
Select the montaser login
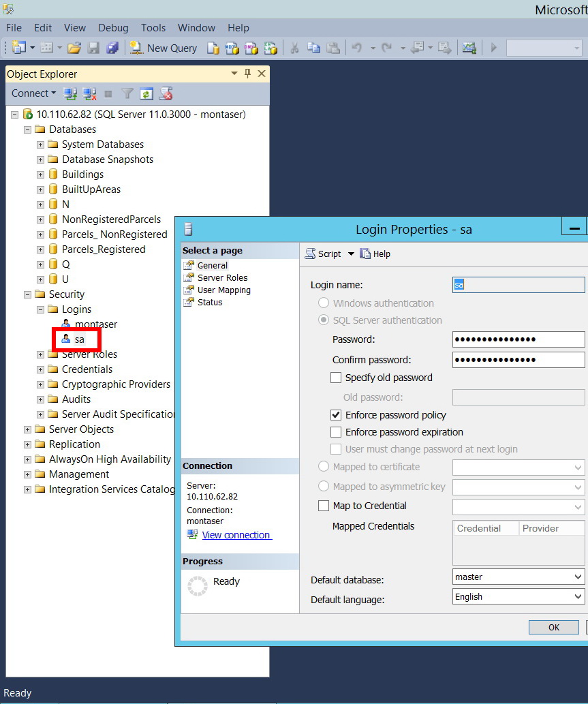[x=96, y=324]
